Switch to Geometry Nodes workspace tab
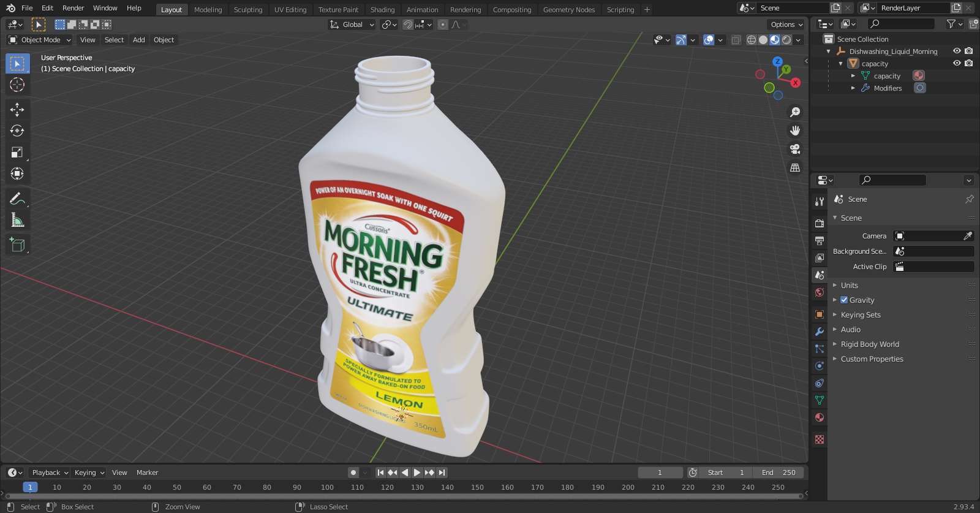This screenshot has height=513, width=980. (569, 10)
